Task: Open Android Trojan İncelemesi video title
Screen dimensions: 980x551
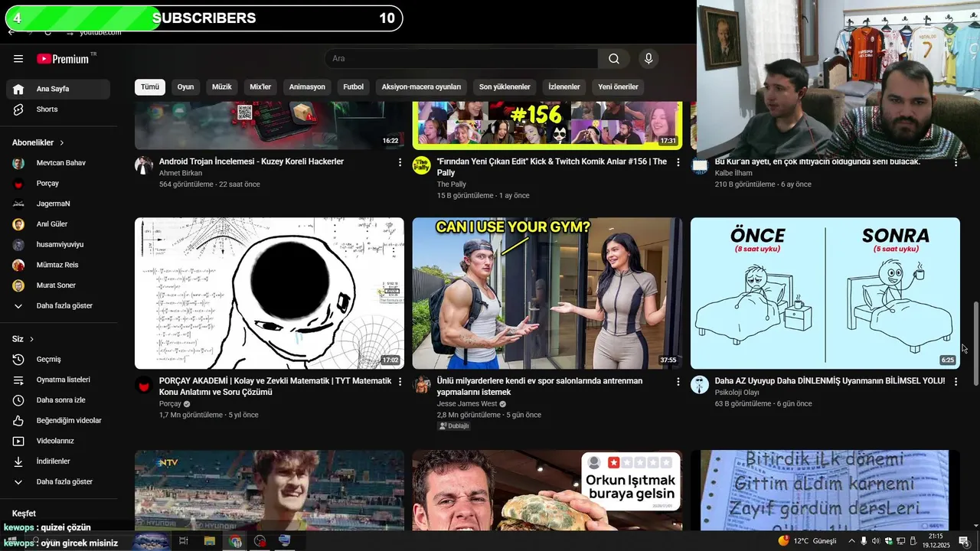Action: pyautogui.click(x=251, y=161)
